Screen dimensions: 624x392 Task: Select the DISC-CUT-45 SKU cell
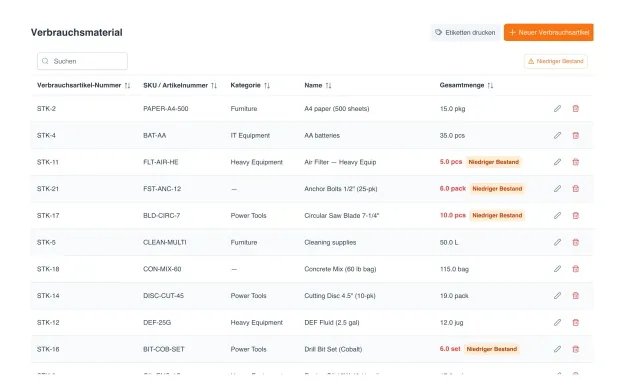coord(164,296)
